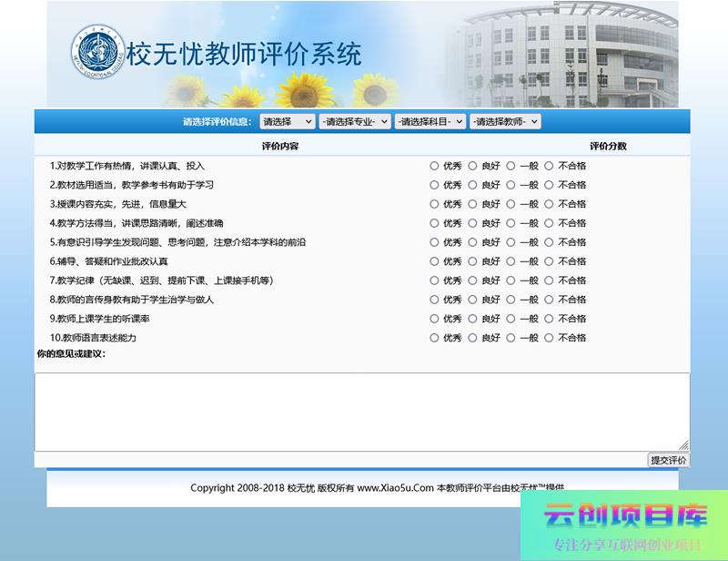Select 良好 for item 2 教材选用适当
Viewport: 728px width, 561px height.
point(472,185)
